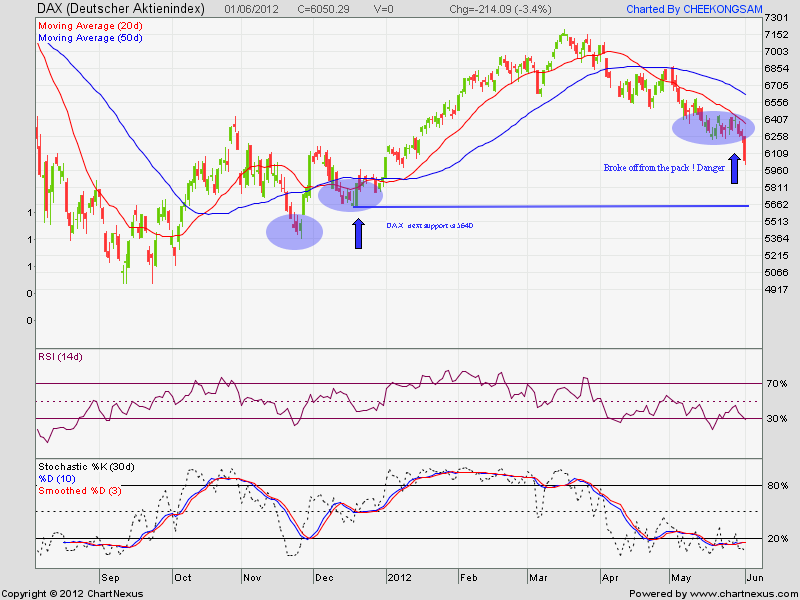Click the Mar month label on time axis

click(538, 578)
